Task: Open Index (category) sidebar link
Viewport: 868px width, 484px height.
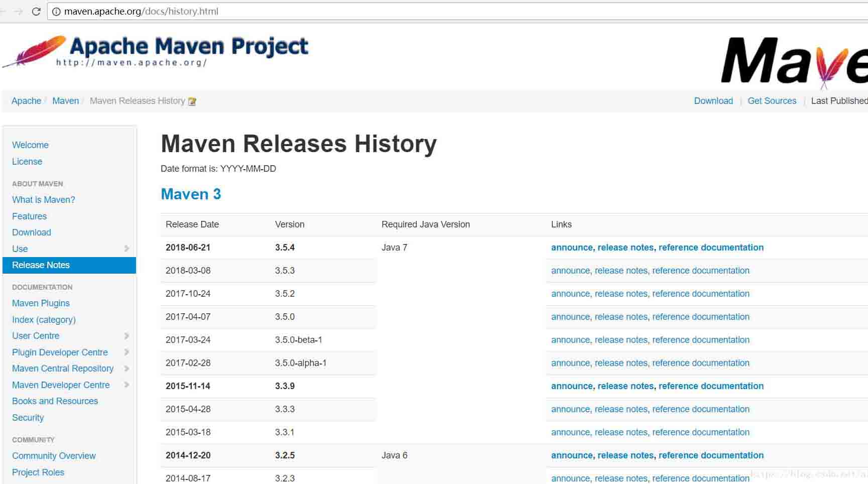Action: (44, 319)
